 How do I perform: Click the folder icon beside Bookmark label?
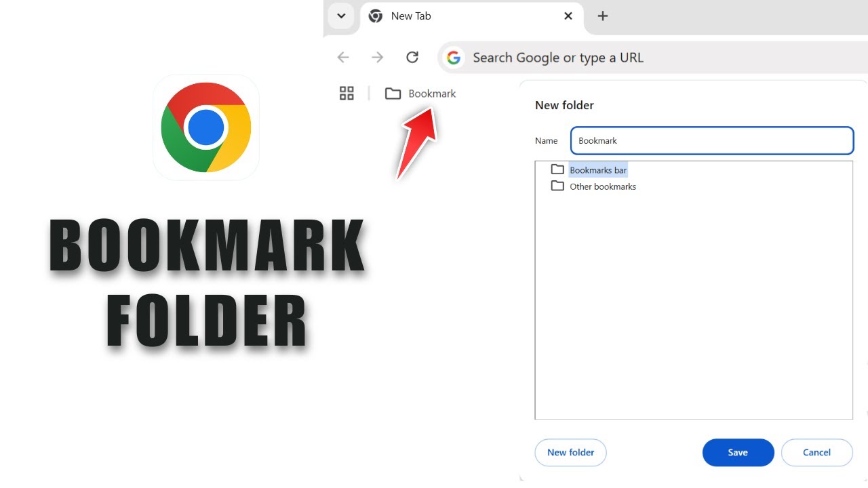[393, 94]
